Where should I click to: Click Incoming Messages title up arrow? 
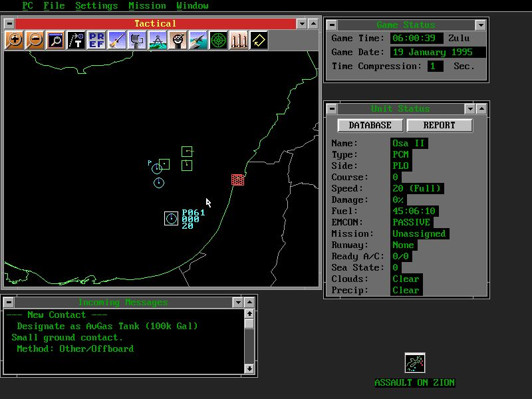click(249, 302)
